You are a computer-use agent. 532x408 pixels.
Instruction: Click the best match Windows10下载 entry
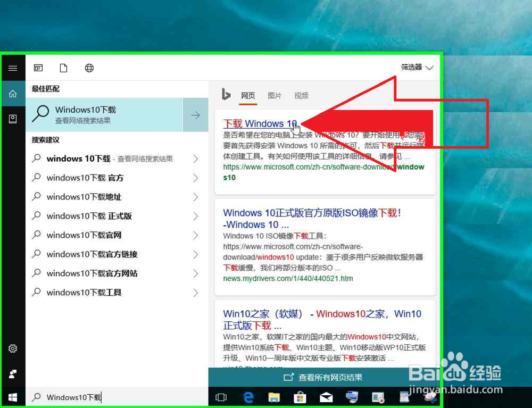(x=104, y=115)
